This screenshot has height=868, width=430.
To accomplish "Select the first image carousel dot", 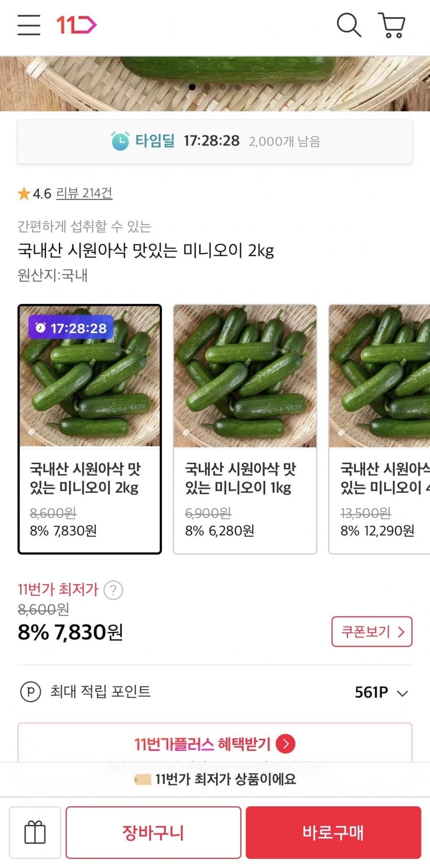I will coord(192,87).
